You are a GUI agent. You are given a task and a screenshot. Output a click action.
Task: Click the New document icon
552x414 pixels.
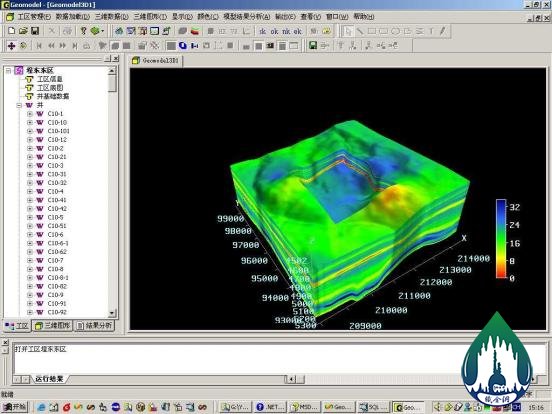[x=11, y=31]
